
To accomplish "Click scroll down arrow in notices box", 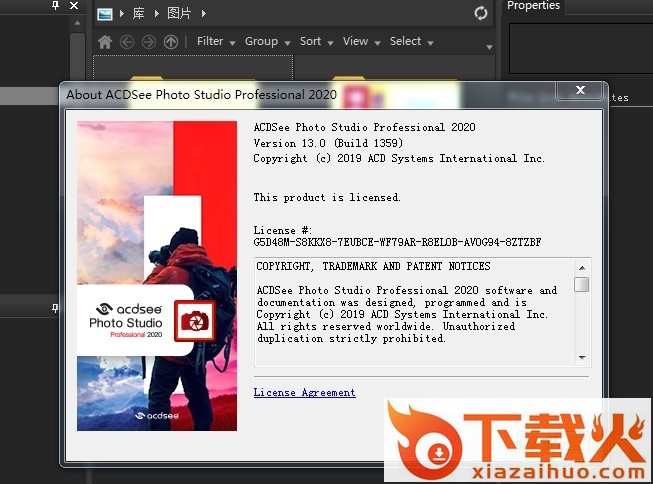I will 581,358.
